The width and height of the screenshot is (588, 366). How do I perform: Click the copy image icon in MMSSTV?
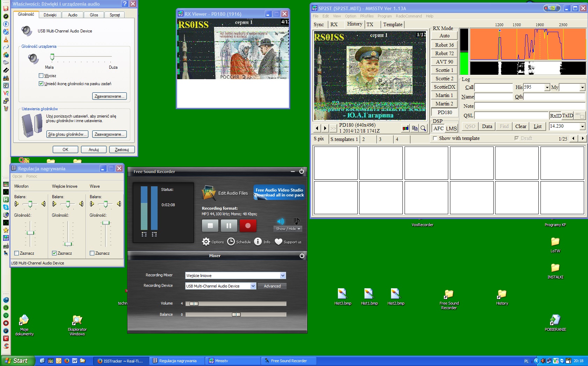click(415, 128)
